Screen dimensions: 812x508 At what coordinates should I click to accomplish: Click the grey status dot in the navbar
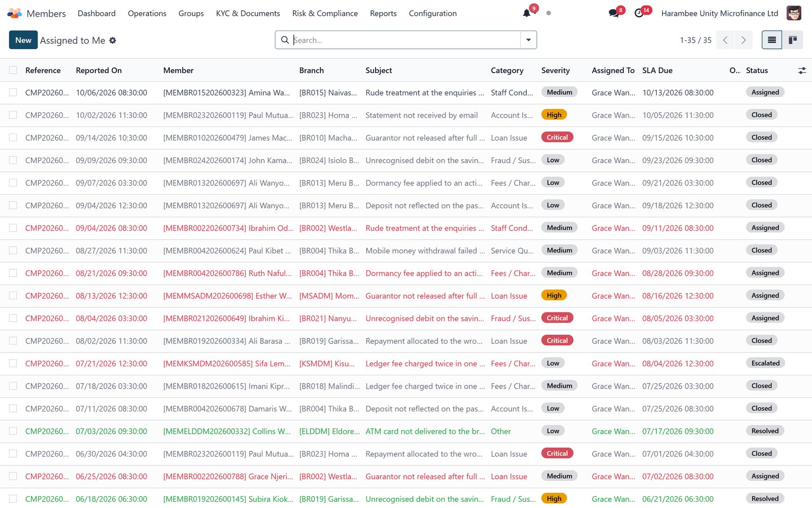click(549, 13)
